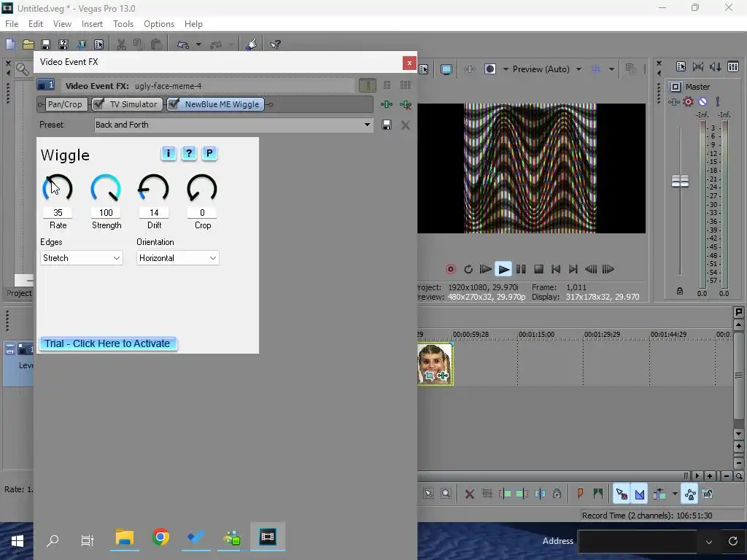The image size is (747, 560).
Task: Expand the split screen view dropdown arrow
Action: 505,69
